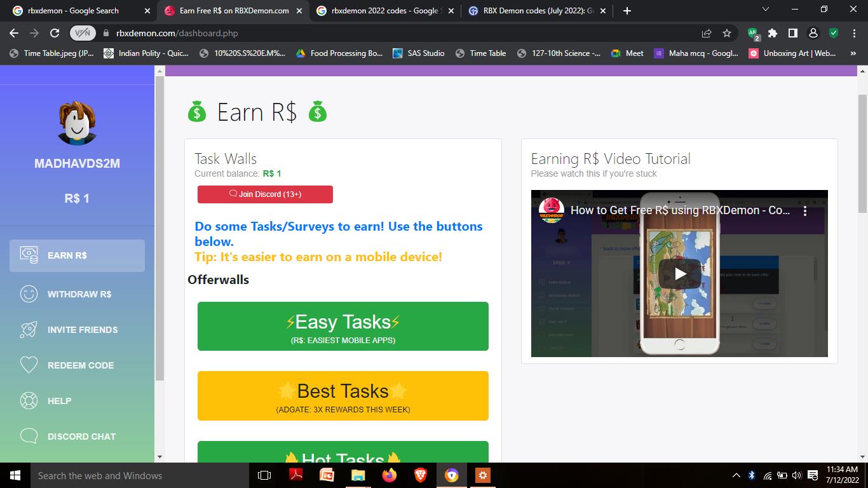The image size is (868, 488).
Task: Click the volume icon in system tray
Action: [797, 475]
